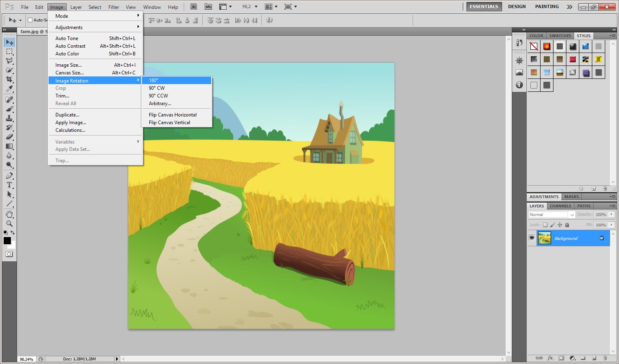This screenshot has height=364, width=619.
Task: Delete layer using the trash icon
Action: (605, 358)
